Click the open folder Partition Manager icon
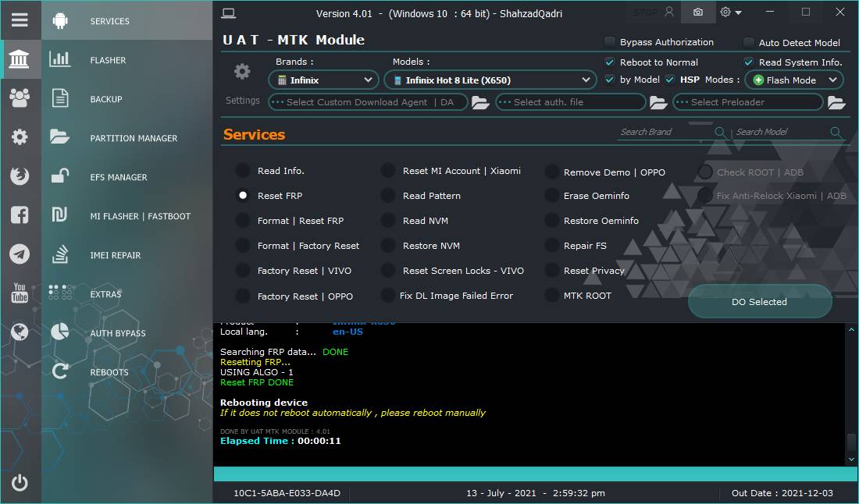 pos(59,137)
